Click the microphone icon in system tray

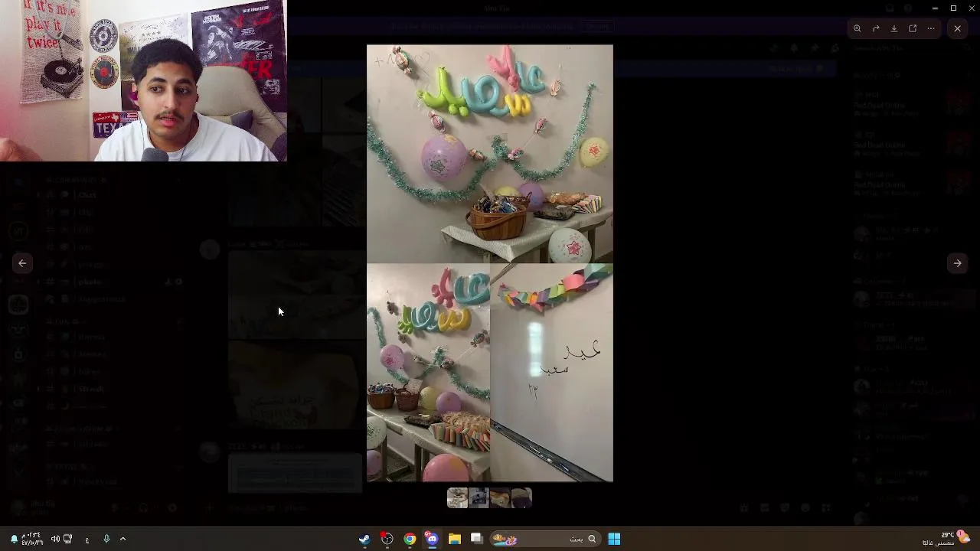(106, 539)
